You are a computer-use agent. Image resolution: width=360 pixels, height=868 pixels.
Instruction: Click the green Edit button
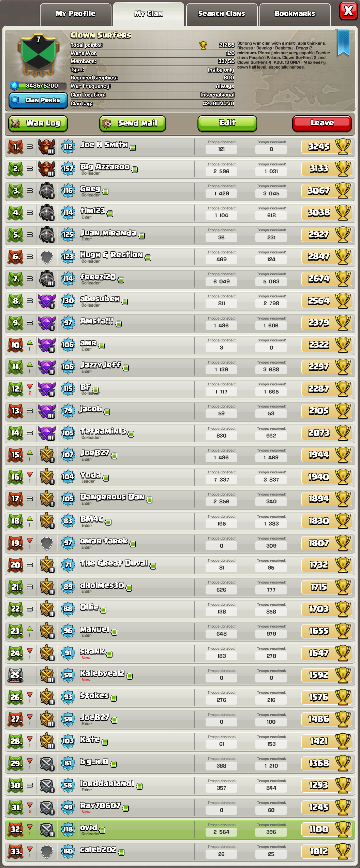tap(227, 123)
